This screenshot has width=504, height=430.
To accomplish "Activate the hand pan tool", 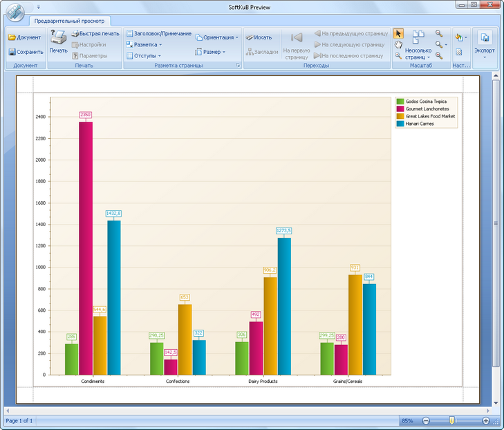I will (x=398, y=44).
